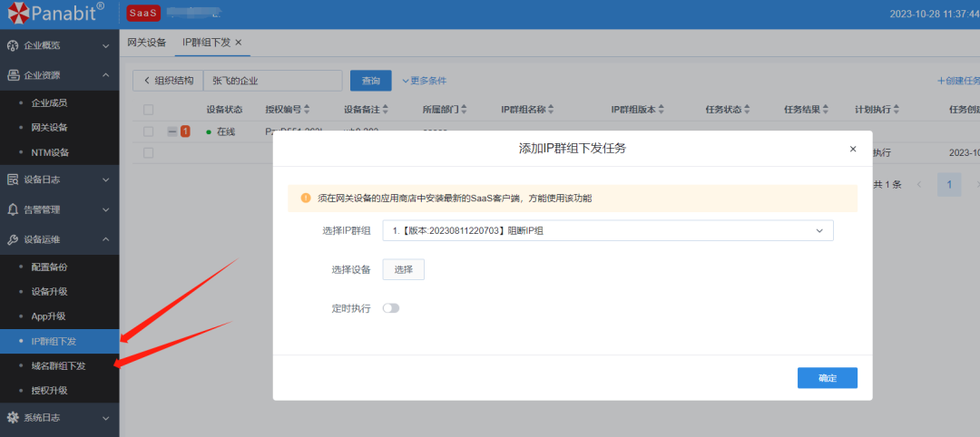Click page number 1 button

(x=949, y=185)
